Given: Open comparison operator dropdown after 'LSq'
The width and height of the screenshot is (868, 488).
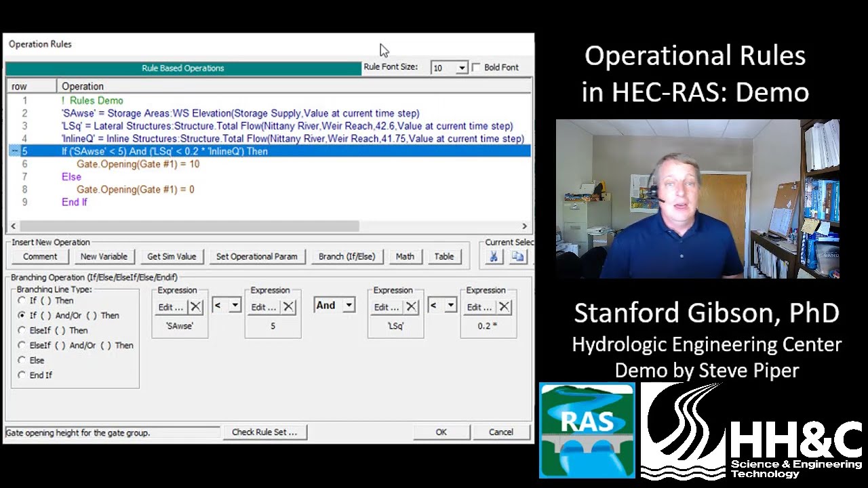Looking at the screenshot, I should pyautogui.click(x=450, y=306).
